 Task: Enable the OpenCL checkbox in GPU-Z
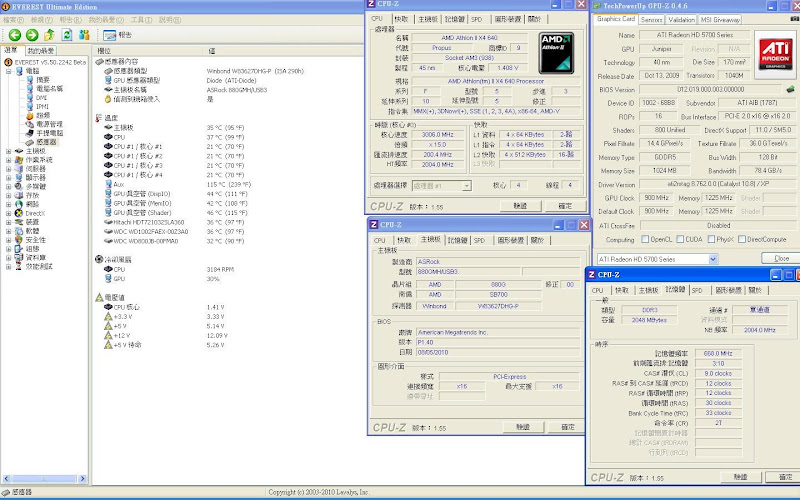(x=644, y=239)
